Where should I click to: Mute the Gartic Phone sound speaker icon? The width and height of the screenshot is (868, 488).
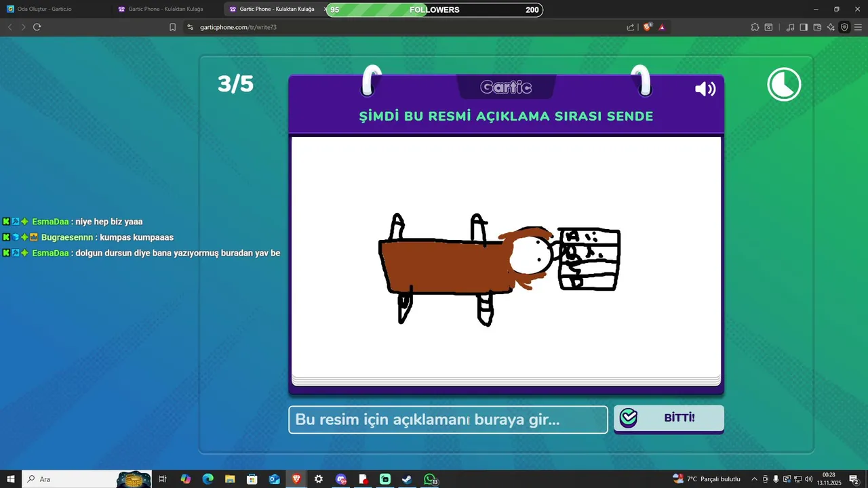(705, 89)
